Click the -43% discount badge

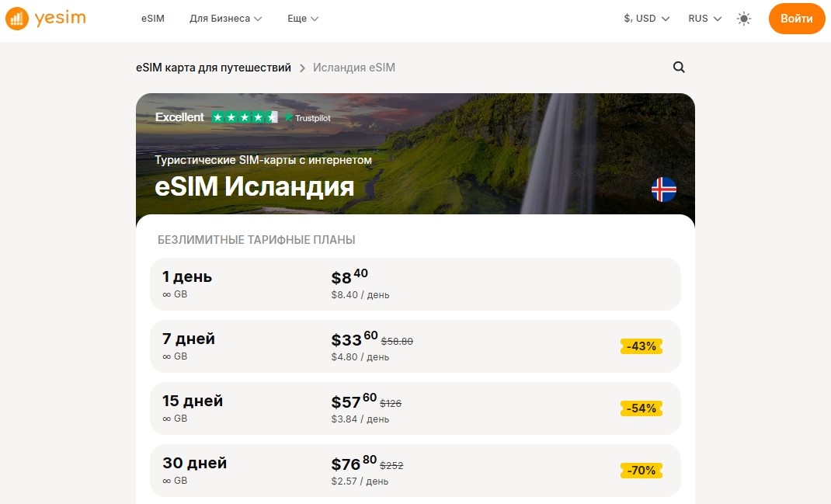[x=641, y=346]
